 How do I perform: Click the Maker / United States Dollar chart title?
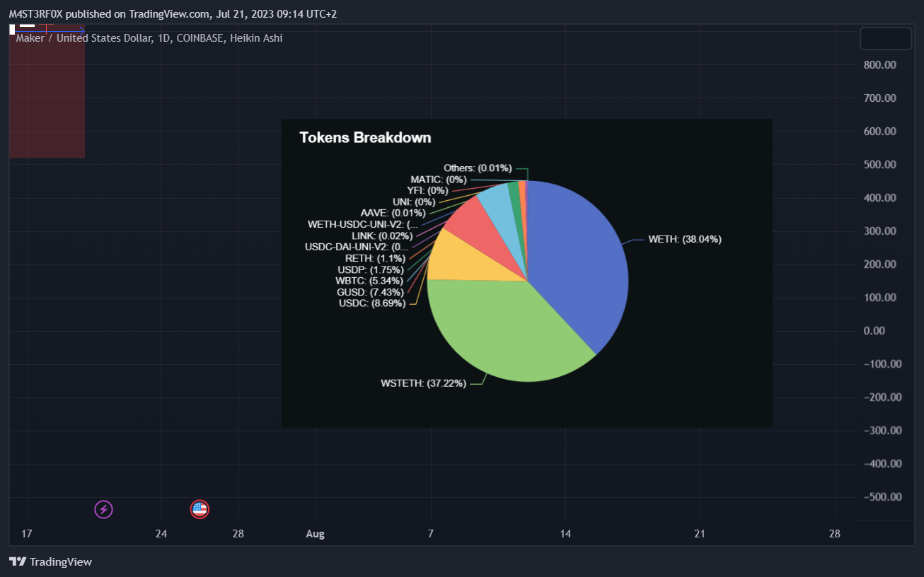click(149, 38)
